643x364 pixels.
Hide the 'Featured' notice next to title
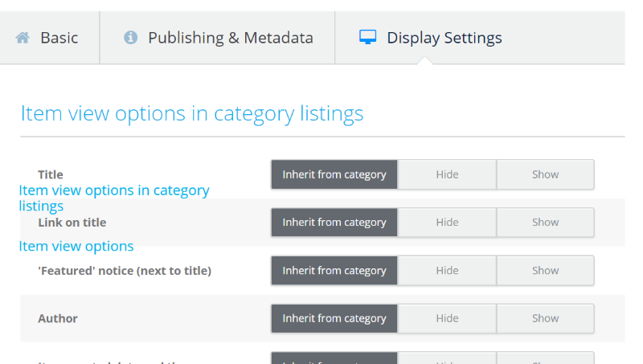[447, 271]
